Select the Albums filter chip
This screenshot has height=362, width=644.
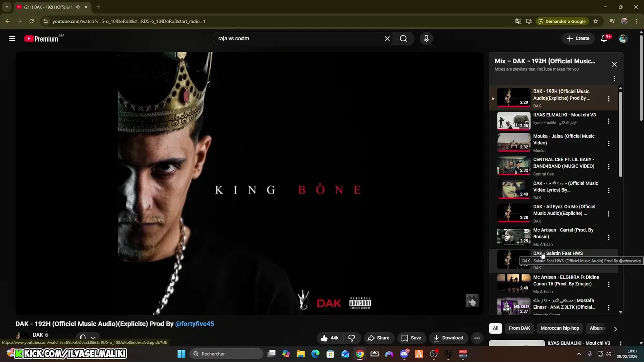coord(597,328)
